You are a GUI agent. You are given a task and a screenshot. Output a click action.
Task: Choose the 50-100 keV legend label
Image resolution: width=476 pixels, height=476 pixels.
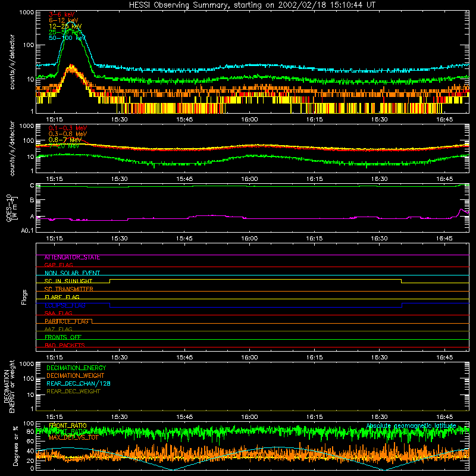pos(67,37)
